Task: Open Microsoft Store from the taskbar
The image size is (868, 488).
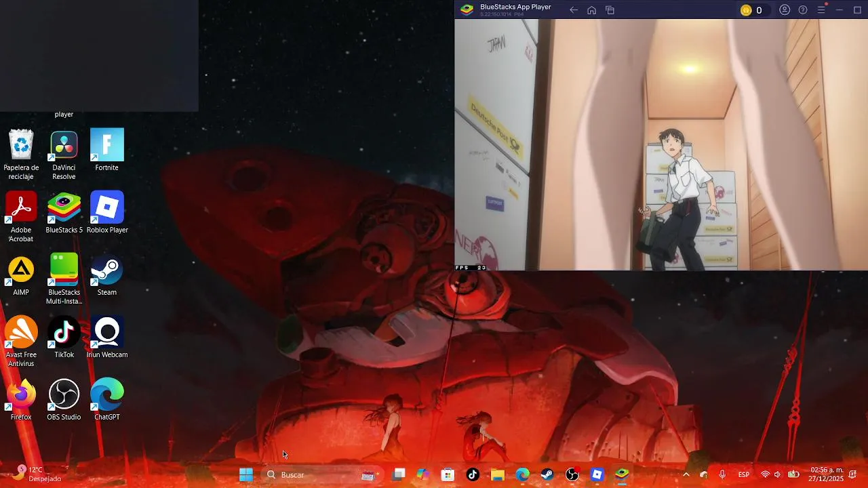Action: (448, 475)
